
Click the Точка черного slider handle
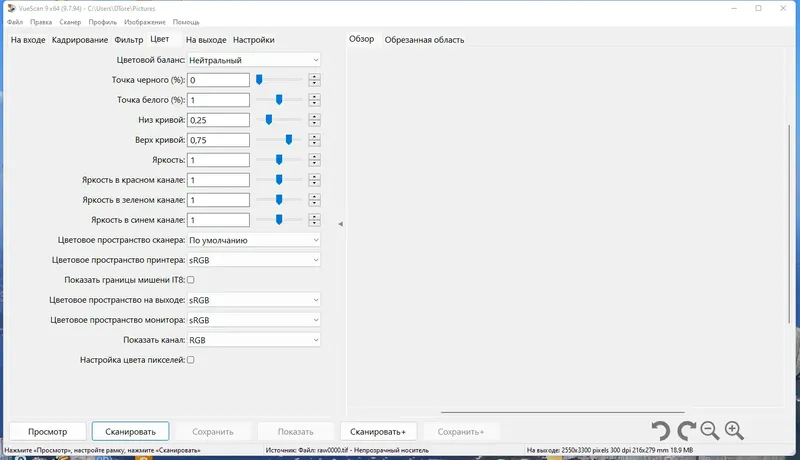click(259, 80)
